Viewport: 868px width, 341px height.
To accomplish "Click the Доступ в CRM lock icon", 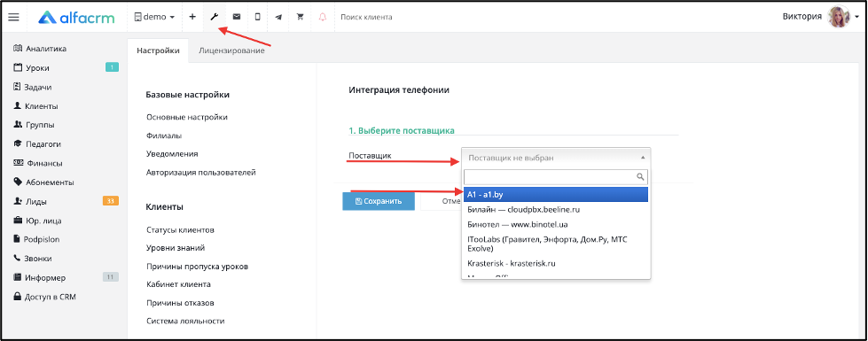I will [17, 296].
